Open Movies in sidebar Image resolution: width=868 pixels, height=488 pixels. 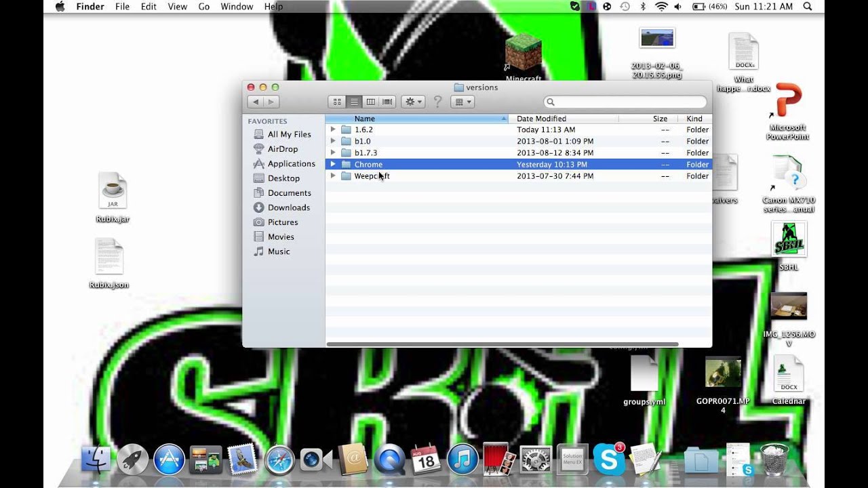click(x=274, y=237)
